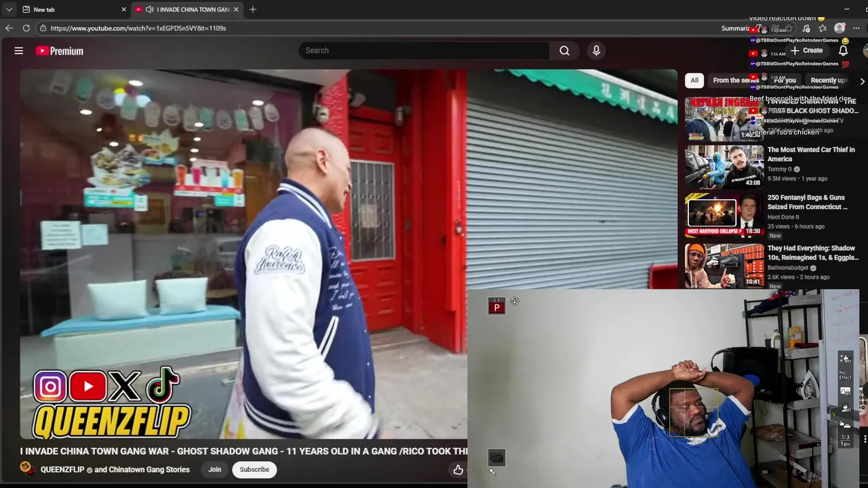
Task: Select the From the series chip
Action: (735, 81)
